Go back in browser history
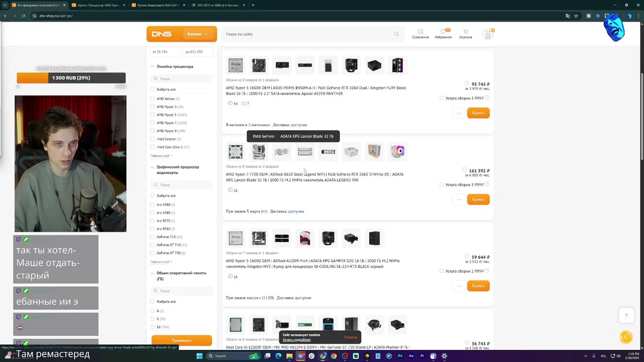Screen dimensions: 644x362 click(x=5, y=16)
